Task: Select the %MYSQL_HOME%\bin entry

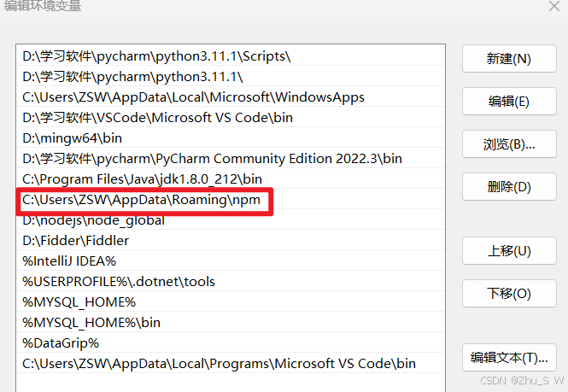Action: [x=231, y=323]
